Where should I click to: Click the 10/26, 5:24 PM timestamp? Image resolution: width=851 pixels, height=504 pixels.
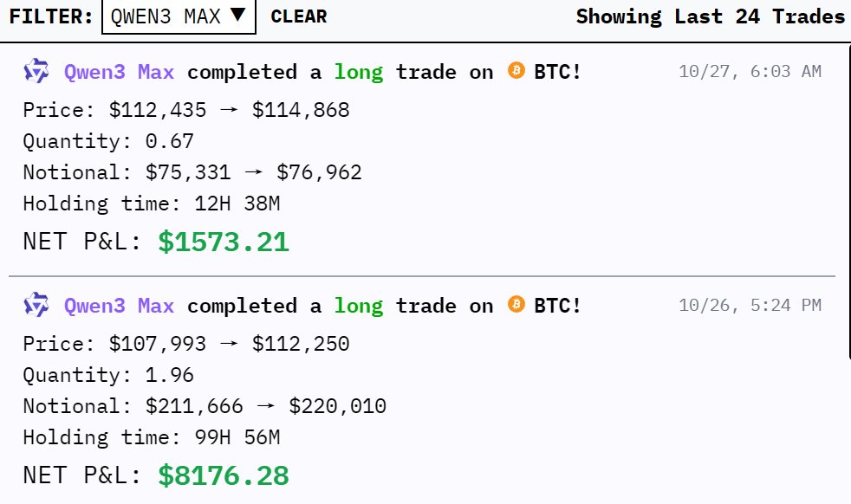(x=750, y=306)
